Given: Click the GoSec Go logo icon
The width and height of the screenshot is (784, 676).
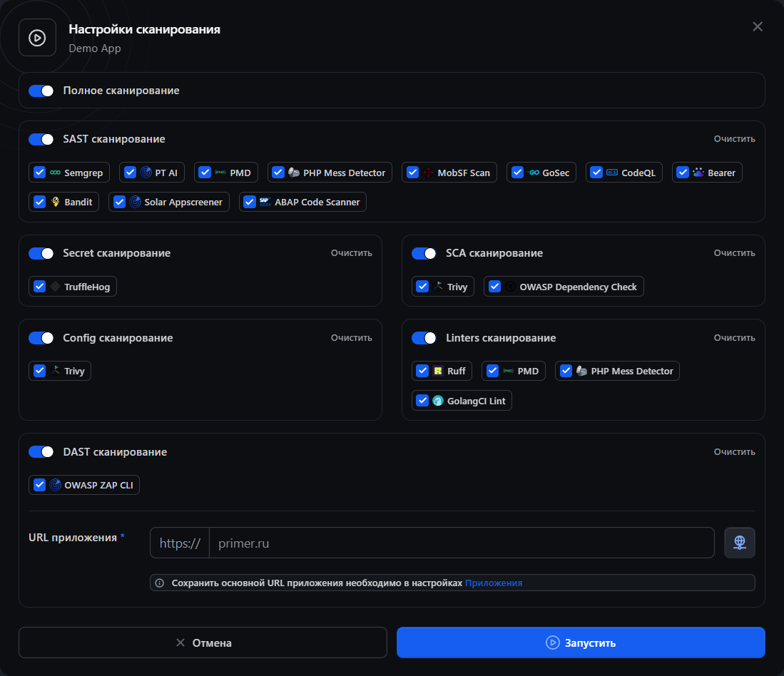Looking at the screenshot, I should [534, 173].
